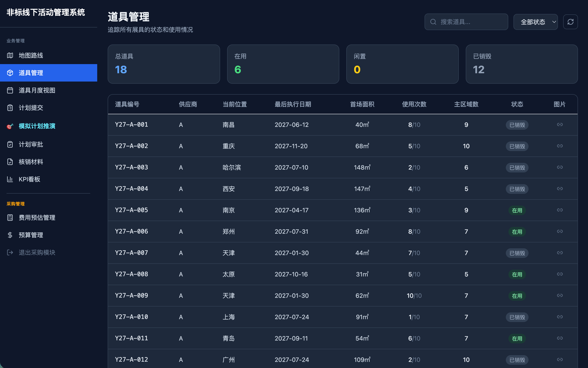This screenshot has width=588, height=368.
Task: Click the map icon beside 地图路线
Action: click(10, 56)
